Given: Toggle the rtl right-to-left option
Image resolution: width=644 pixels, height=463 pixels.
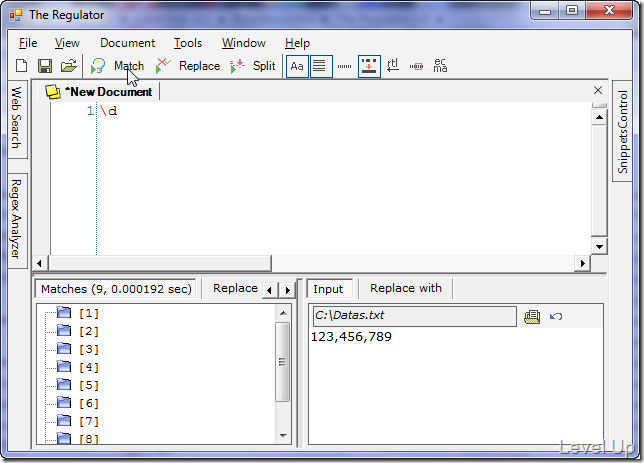Looking at the screenshot, I should [393, 66].
